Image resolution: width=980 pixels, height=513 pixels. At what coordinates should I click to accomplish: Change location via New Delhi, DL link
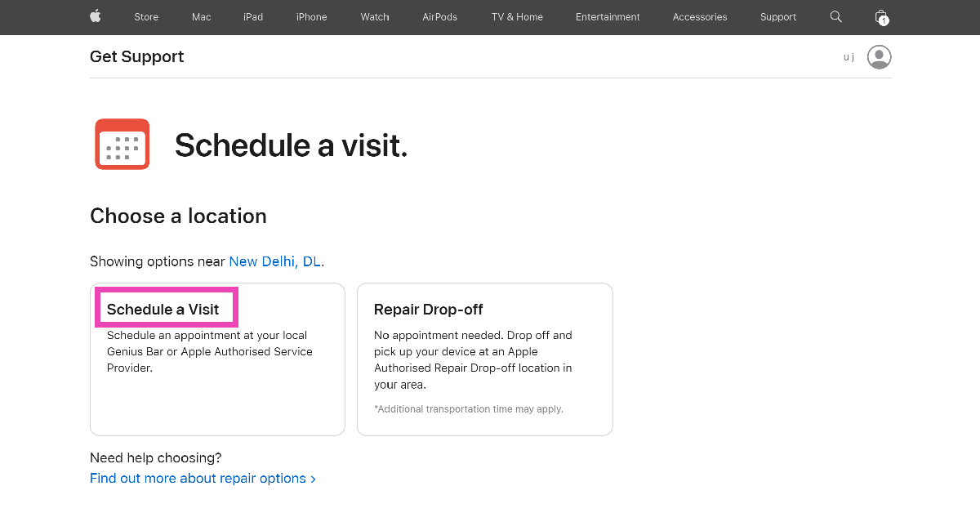tap(274, 261)
